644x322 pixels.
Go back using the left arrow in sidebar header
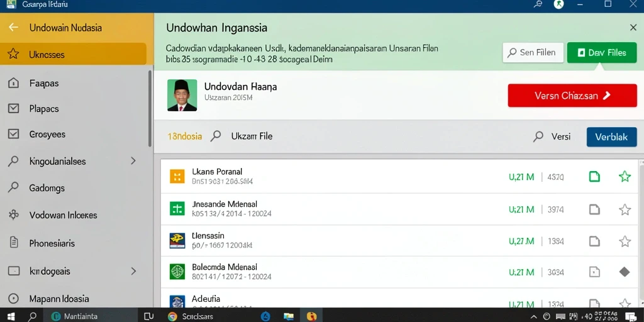click(x=14, y=28)
